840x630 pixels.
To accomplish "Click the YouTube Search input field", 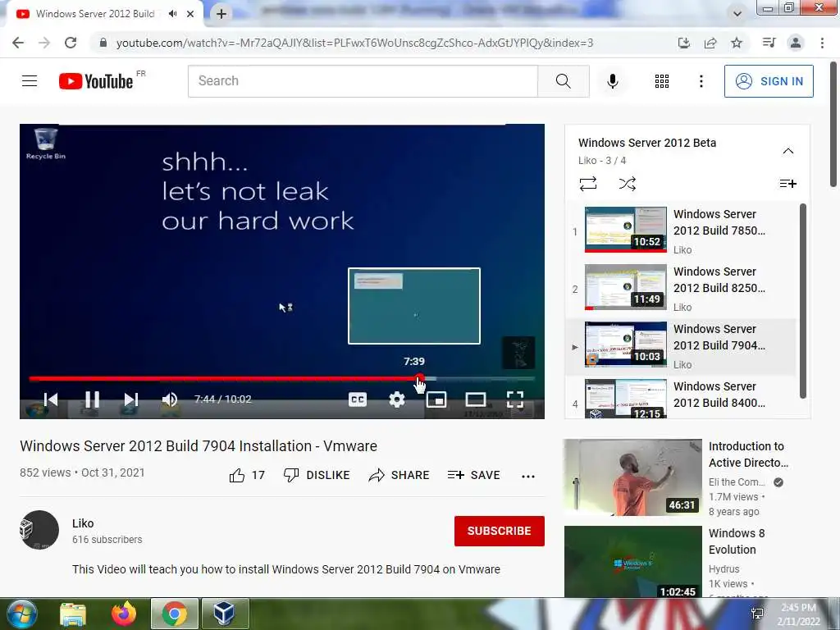I will tap(363, 81).
